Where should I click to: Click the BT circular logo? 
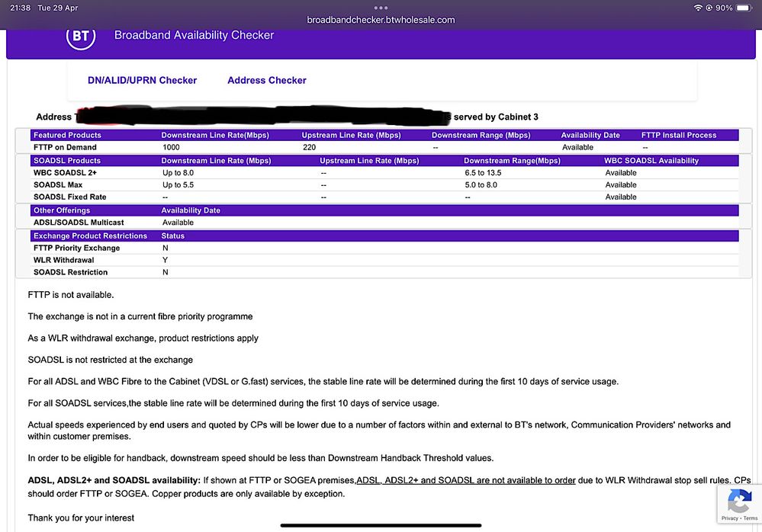[80, 36]
